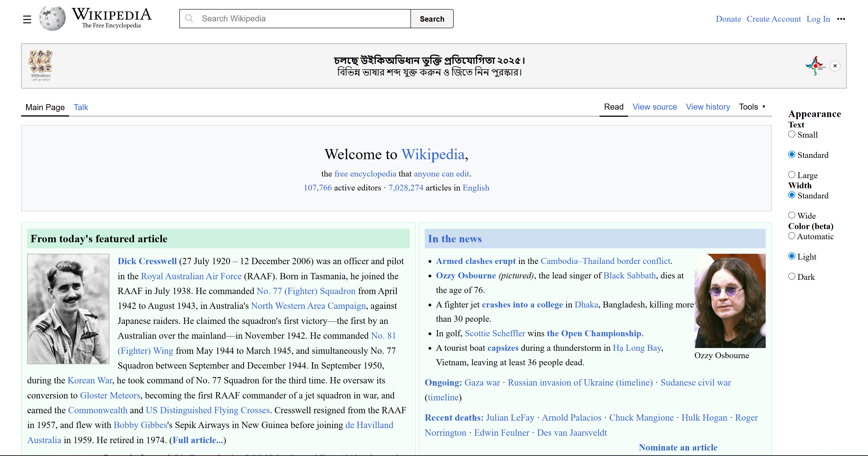This screenshot has height=456, width=868.
Task: Open the hamburger main menu
Action: (x=27, y=19)
